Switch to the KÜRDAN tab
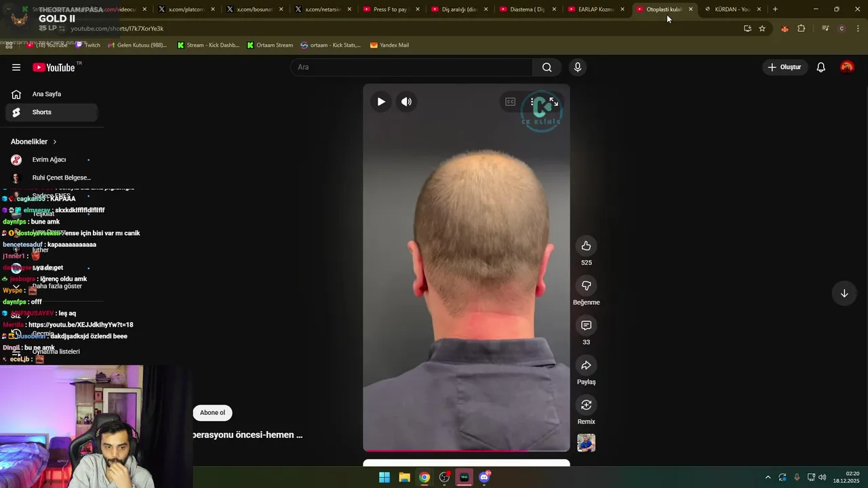Screen dimensions: 868x488 point(731,9)
